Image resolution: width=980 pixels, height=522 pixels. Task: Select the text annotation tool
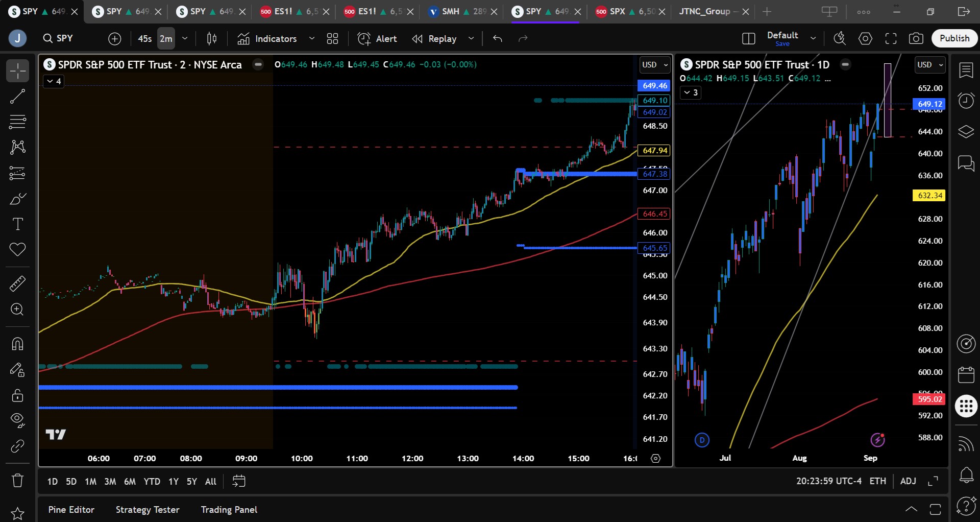click(x=17, y=224)
